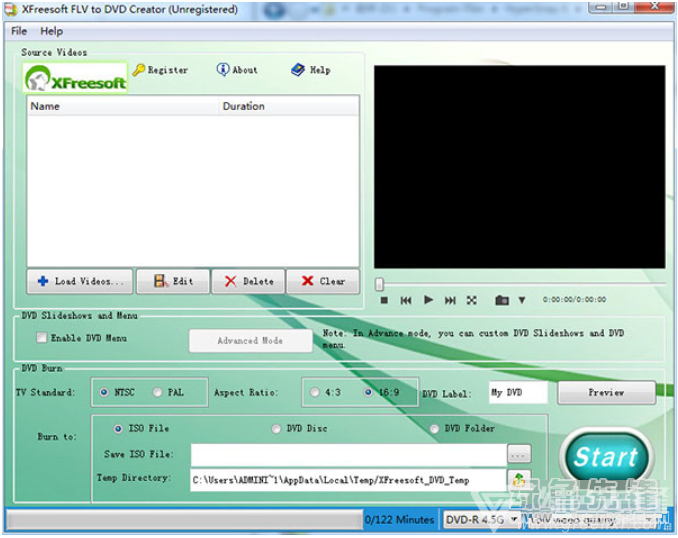
Task: Click the XFreesoft logo
Action: point(75,77)
